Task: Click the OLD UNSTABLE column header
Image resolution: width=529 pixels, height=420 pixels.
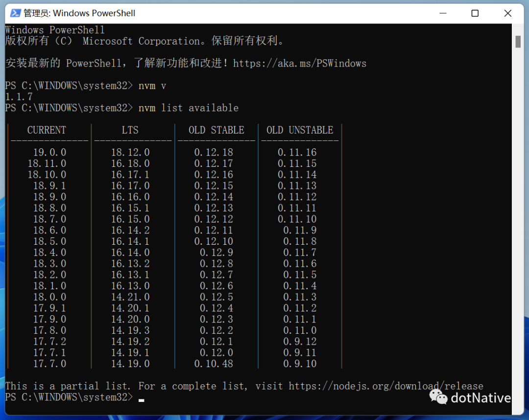Action: pos(300,130)
